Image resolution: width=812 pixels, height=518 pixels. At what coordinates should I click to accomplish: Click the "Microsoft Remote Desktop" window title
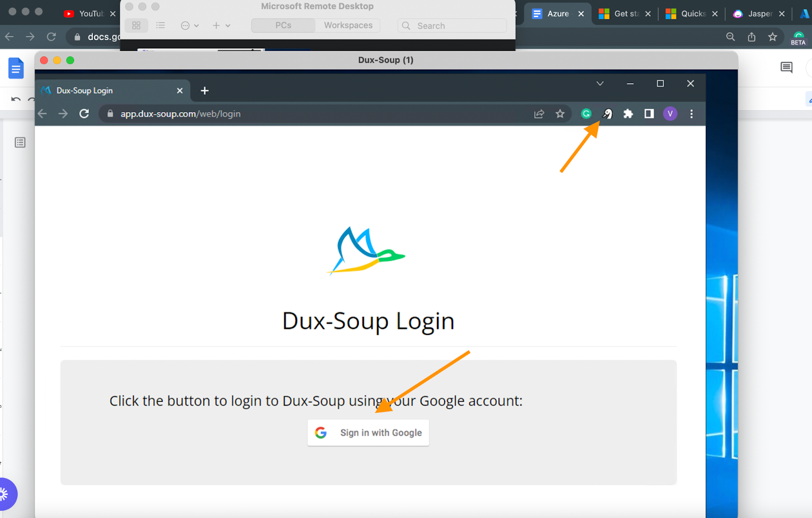coord(317,6)
